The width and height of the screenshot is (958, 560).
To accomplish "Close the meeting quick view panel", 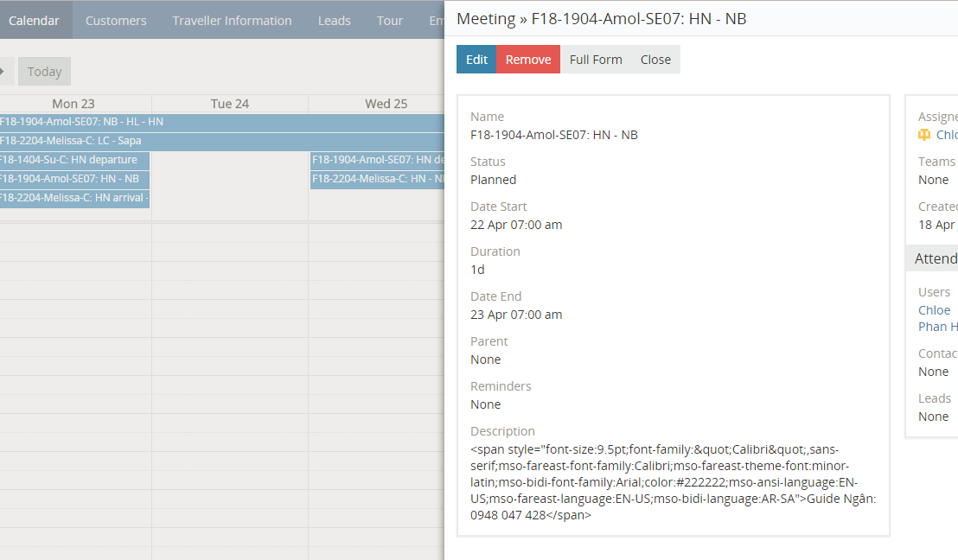I will (x=655, y=60).
